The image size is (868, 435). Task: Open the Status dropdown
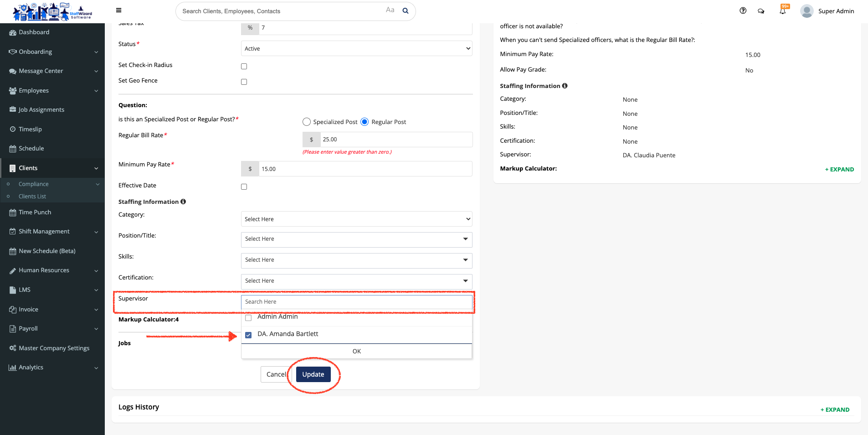(356, 49)
